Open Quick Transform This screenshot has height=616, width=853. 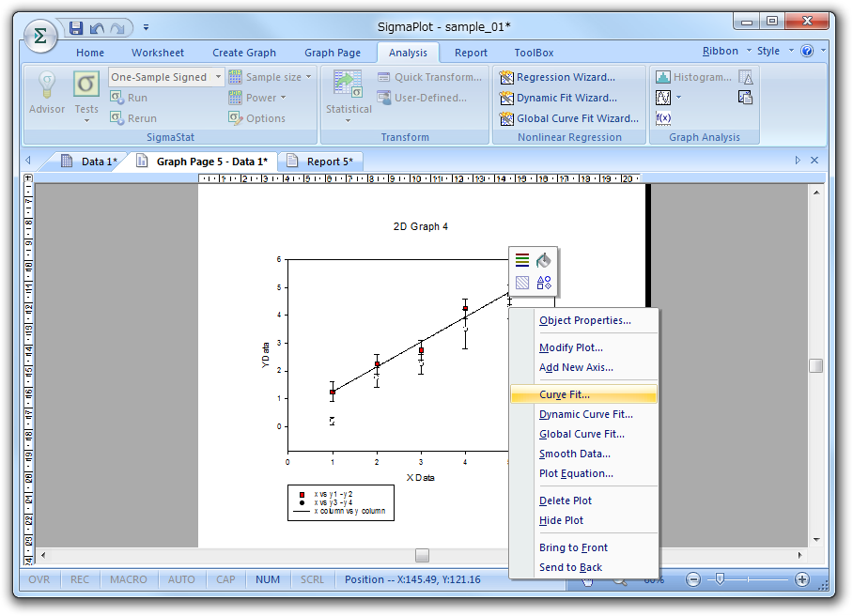[x=429, y=77]
